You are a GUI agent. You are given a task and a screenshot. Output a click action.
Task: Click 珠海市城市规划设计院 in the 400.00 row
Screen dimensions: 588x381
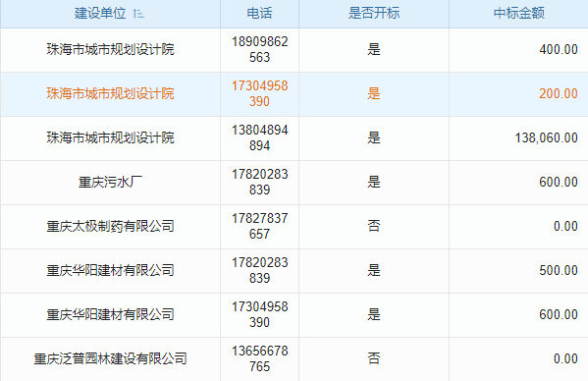click(x=110, y=49)
